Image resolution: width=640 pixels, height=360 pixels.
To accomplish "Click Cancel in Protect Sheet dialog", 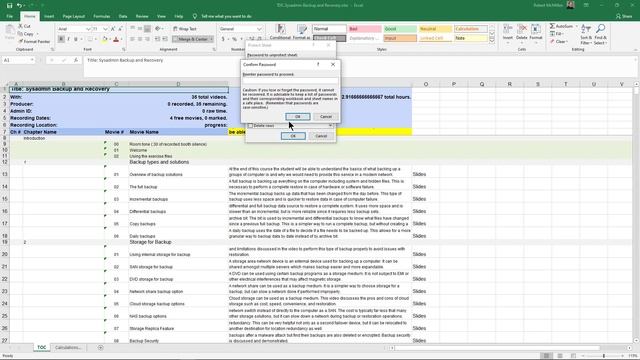I will [x=321, y=136].
